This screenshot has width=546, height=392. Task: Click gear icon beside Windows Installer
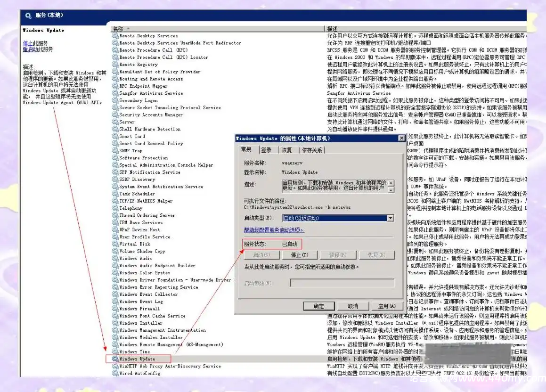point(115,323)
